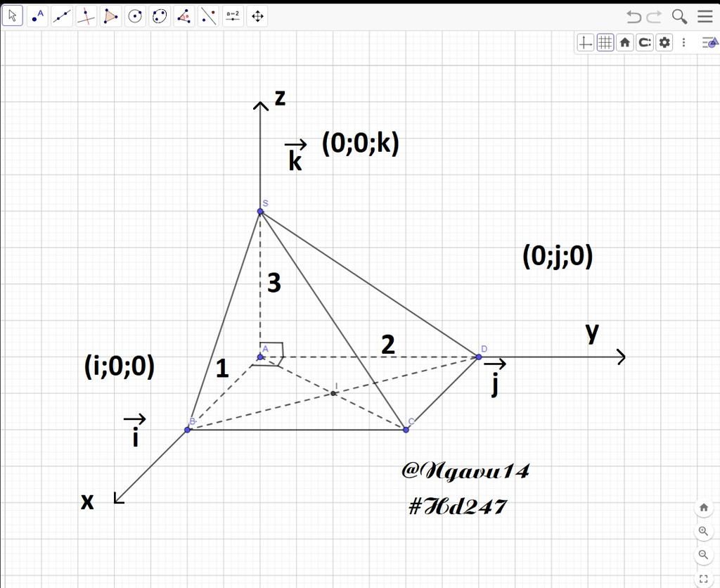Click the vector j label
This screenshot has width=720, height=588.
[x=495, y=378]
